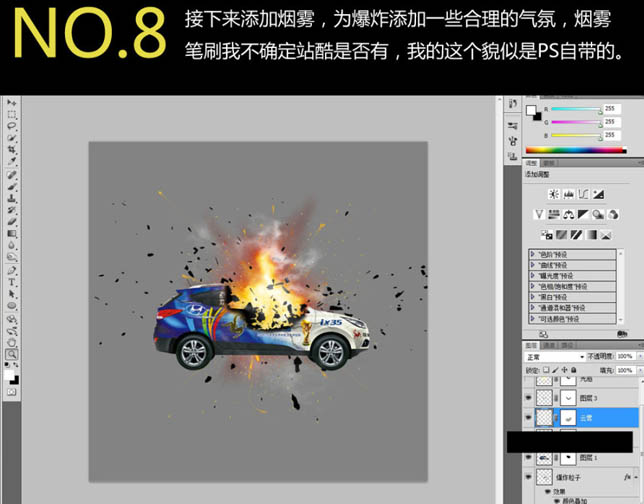Screen dimensions: 644x504
Task: Add a Hue/Saturation adjustment
Action: click(554, 214)
